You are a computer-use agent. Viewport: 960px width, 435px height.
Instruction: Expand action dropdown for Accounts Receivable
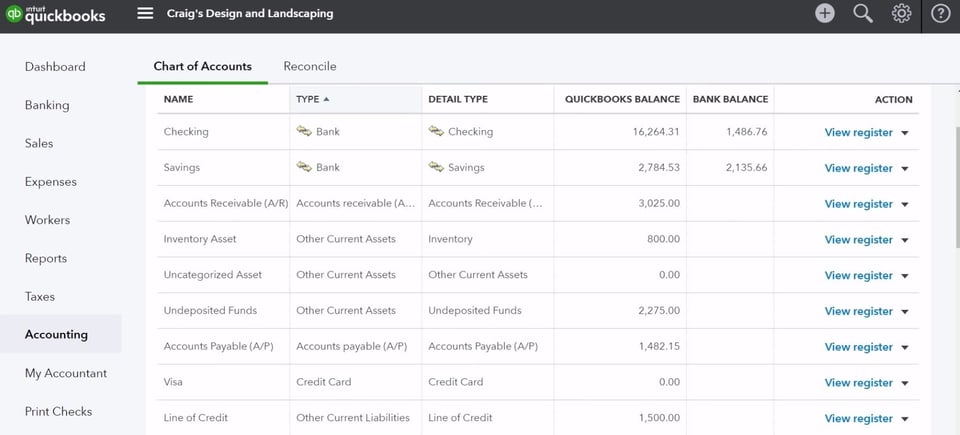click(905, 204)
